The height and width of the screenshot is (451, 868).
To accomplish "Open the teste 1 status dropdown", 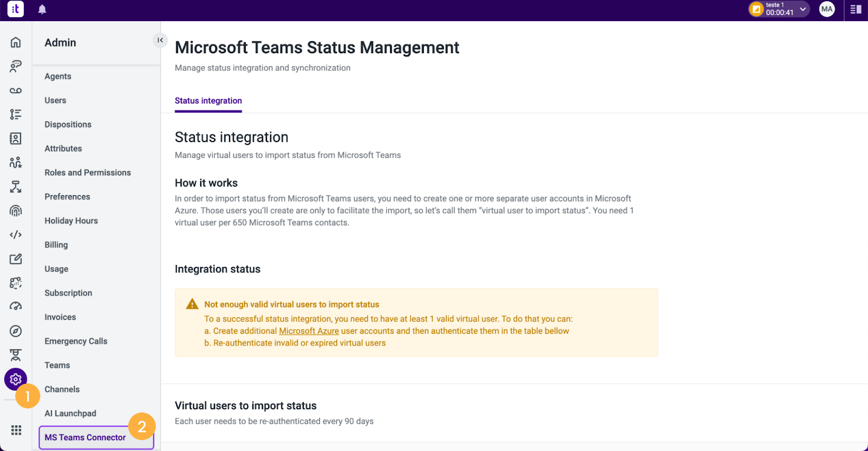I will tap(779, 9).
